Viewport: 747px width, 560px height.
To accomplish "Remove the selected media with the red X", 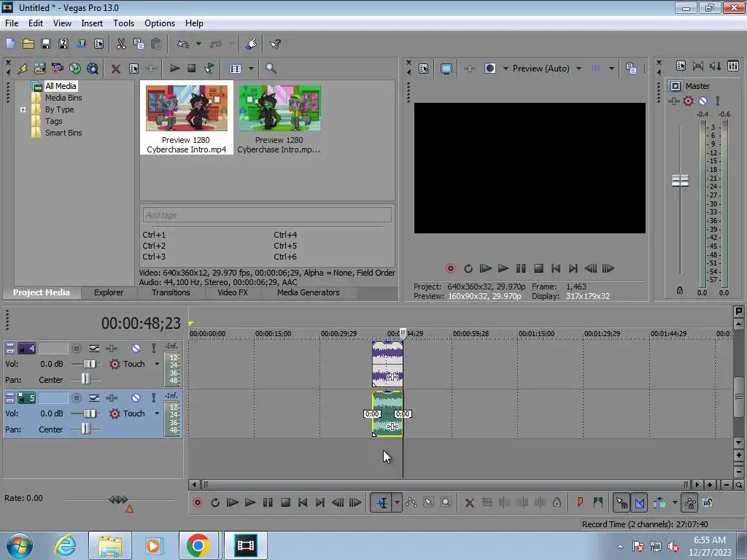I will click(115, 69).
